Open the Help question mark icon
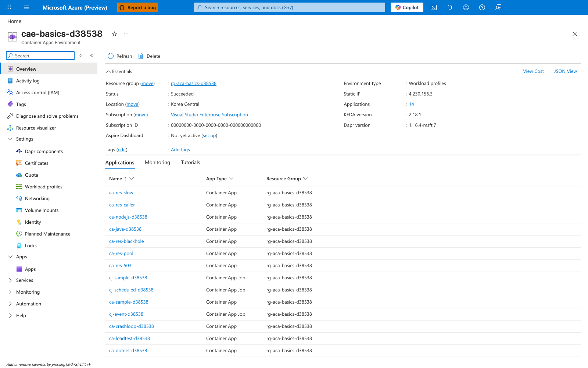 tap(482, 7)
